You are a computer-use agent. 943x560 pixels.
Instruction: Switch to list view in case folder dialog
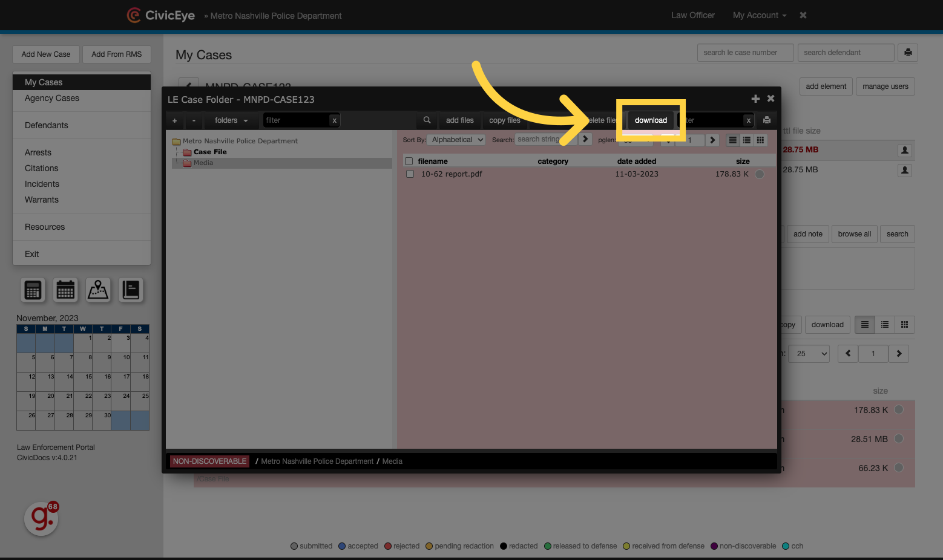coord(733,140)
